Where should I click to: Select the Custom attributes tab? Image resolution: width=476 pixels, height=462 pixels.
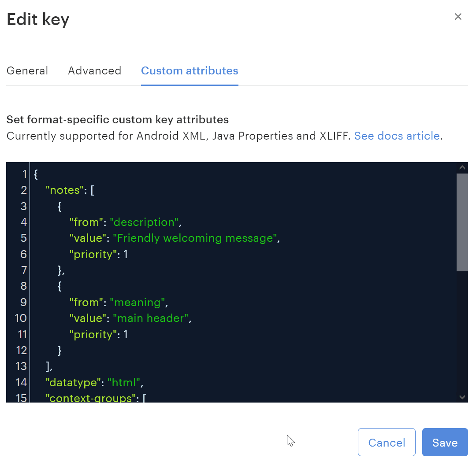[x=190, y=71]
